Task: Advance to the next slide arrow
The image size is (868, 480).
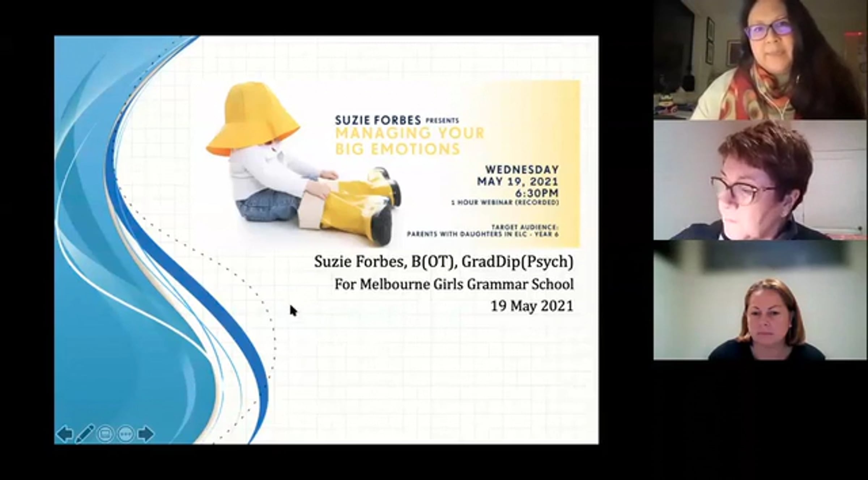Action: (x=146, y=434)
